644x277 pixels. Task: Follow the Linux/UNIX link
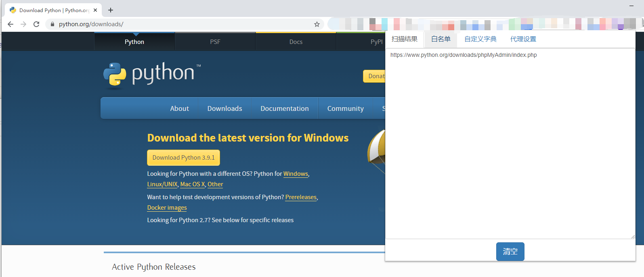(x=162, y=184)
